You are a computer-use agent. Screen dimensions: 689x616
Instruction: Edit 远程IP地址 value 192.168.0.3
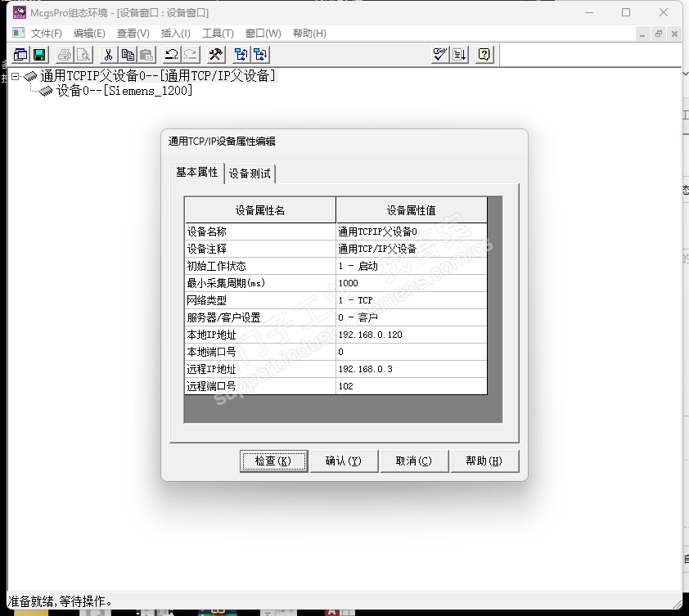coord(412,369)
